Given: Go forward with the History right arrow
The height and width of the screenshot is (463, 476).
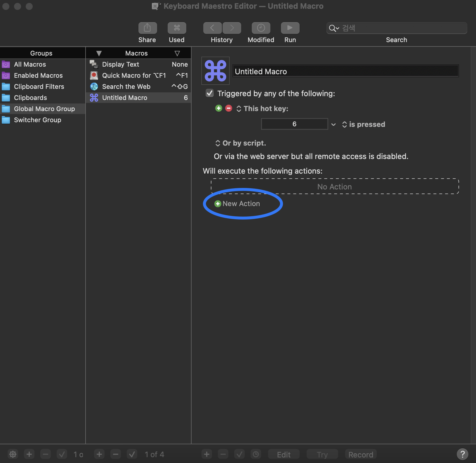Looking at the screenshot, I should (x=232, y=28).
